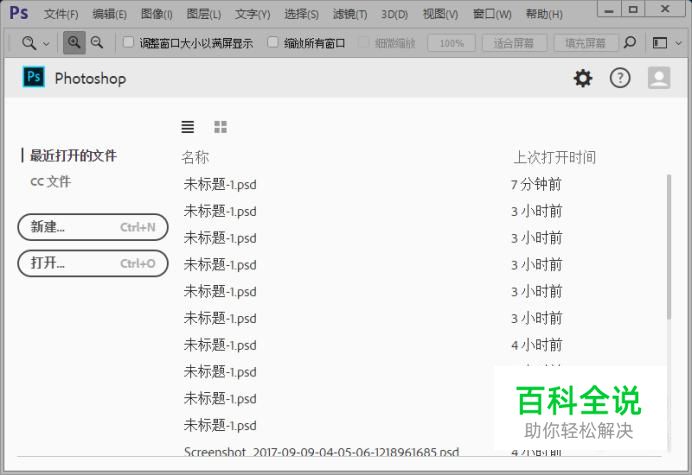Screen dimensions: 692x475
Task: Open the 文字(Y) menu
Action: 252,14
